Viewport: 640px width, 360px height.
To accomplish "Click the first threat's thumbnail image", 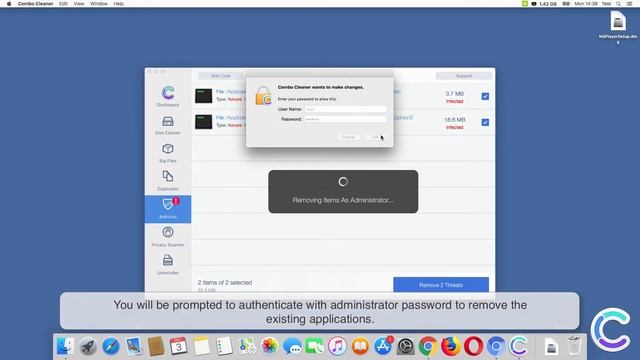I will [x=203, y=96].
